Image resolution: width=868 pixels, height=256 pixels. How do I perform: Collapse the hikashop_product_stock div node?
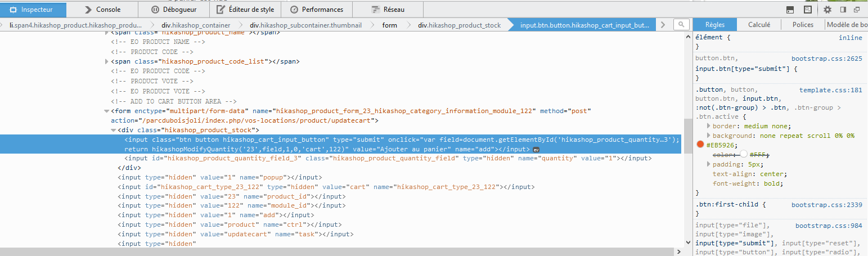coord(114,130)
